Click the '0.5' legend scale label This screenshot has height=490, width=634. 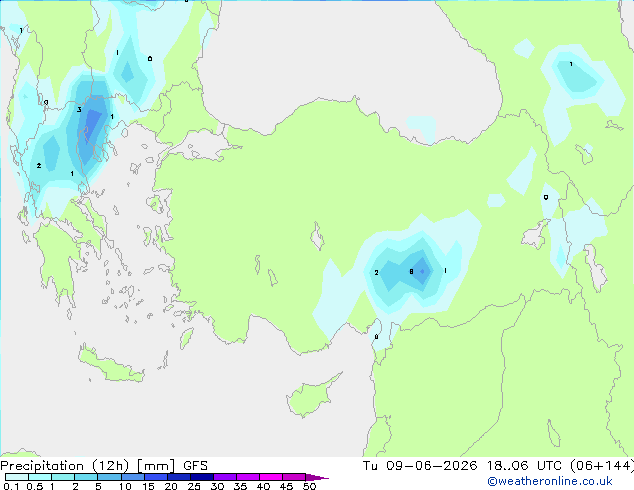point(35,486)
